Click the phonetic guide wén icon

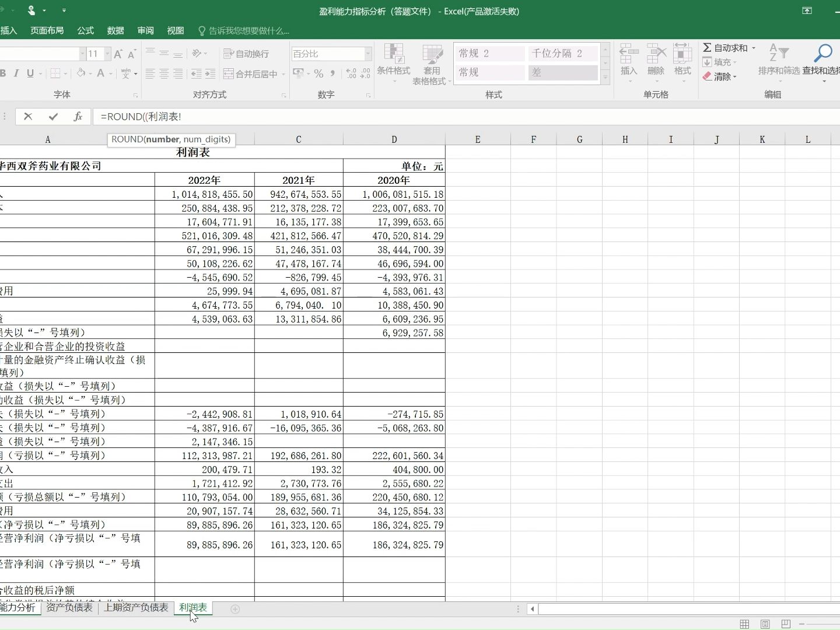tap(126, 73)
